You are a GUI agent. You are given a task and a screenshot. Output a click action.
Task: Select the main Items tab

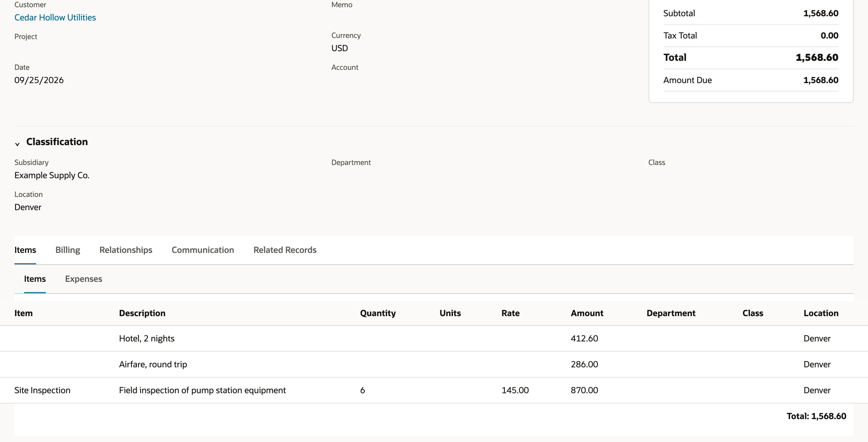25,250
